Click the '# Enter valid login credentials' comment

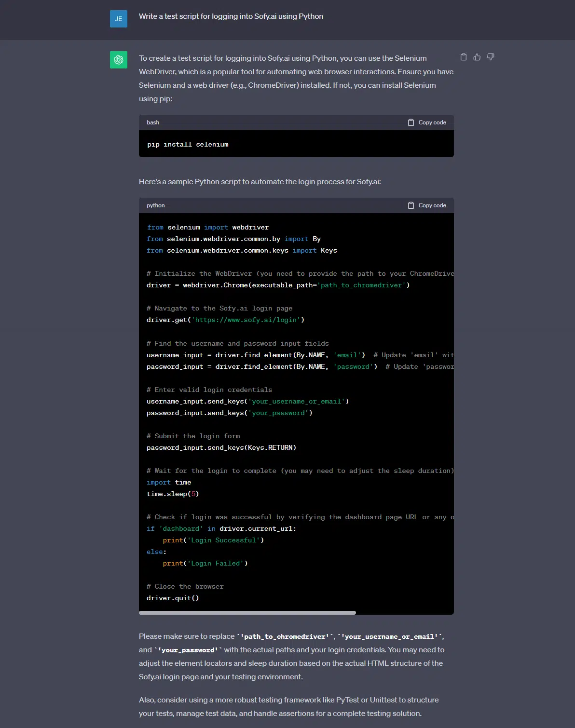pyautogui.click(x=209, y=390)
